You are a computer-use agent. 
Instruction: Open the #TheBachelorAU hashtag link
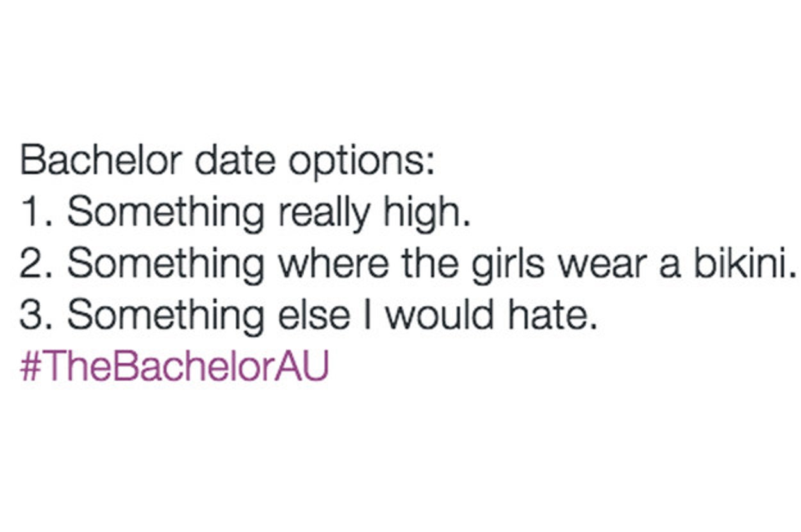point(174,366)
